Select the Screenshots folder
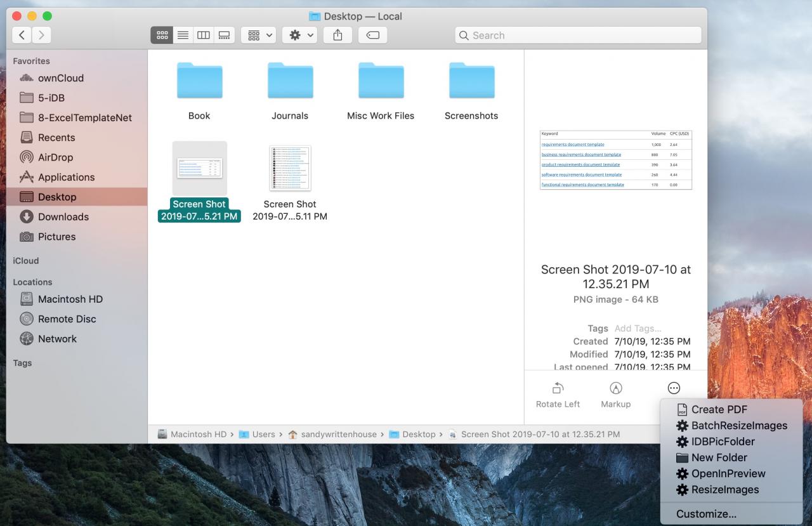The image size is (812, 526). [x=471, y=91]
